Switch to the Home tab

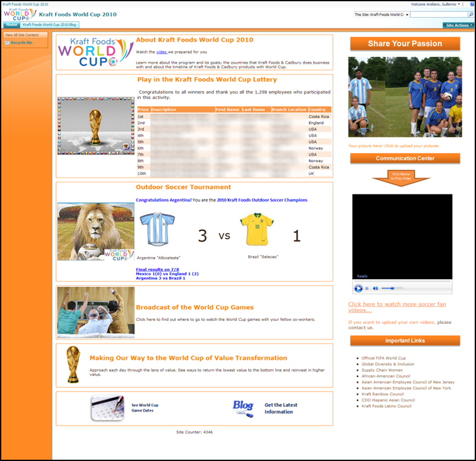(x=11, y=25)
